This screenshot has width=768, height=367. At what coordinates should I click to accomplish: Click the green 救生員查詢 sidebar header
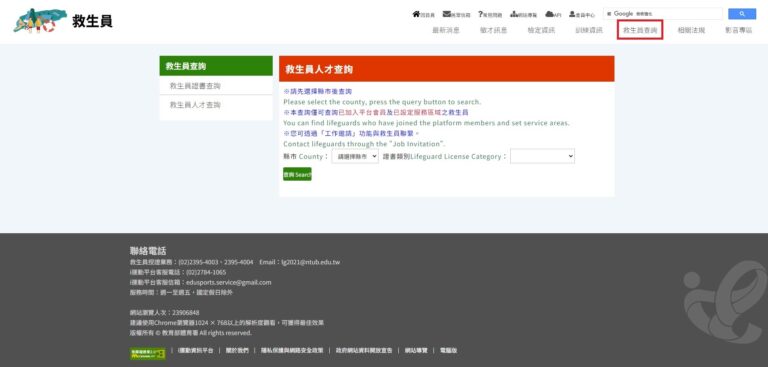(216, 66)
